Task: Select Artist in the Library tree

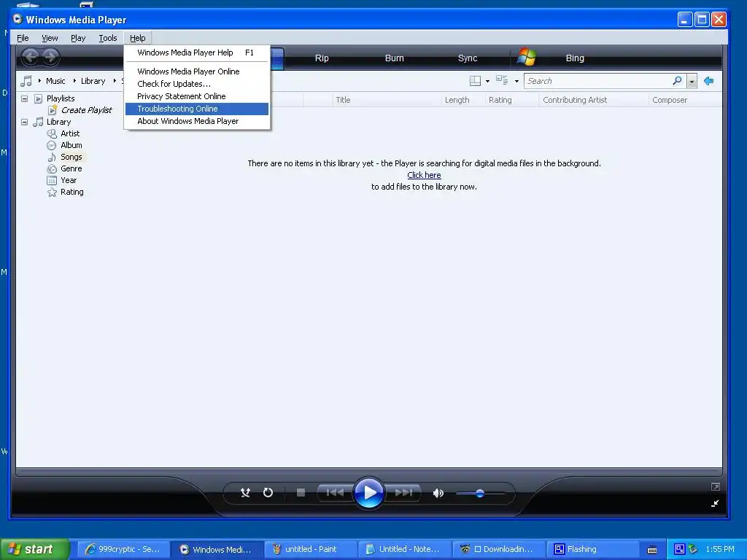Action: (70, 134)
